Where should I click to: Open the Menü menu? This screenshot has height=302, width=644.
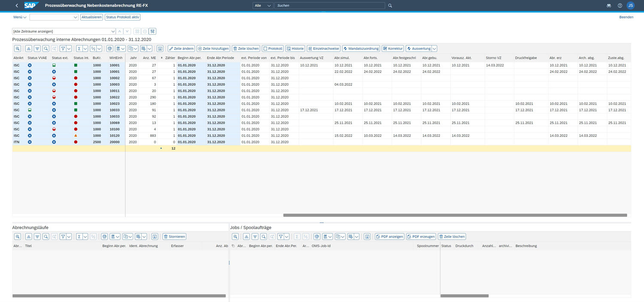click(x=20, y=17)
